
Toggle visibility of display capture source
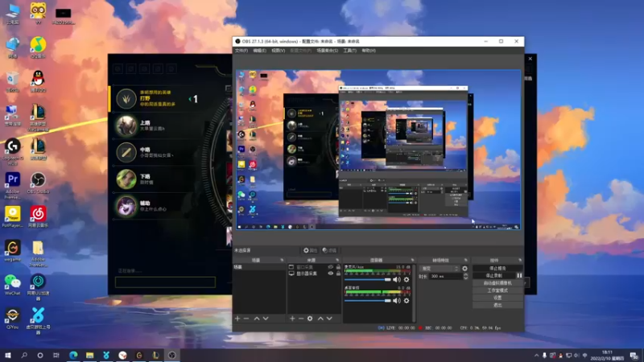pos(330,274)
